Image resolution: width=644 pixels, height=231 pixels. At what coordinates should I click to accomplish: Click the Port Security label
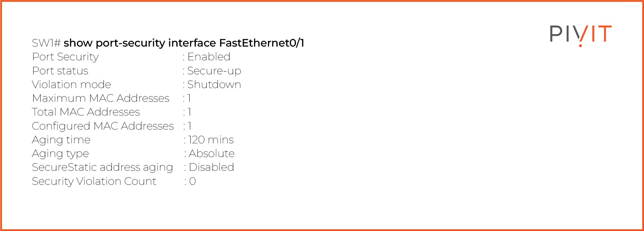(x=65, y=57)
